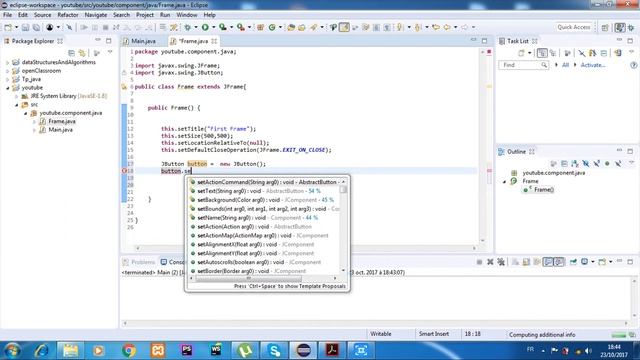
Task: Open the Refactor menu
Action: pyautogui.click(x=68, y=15)
